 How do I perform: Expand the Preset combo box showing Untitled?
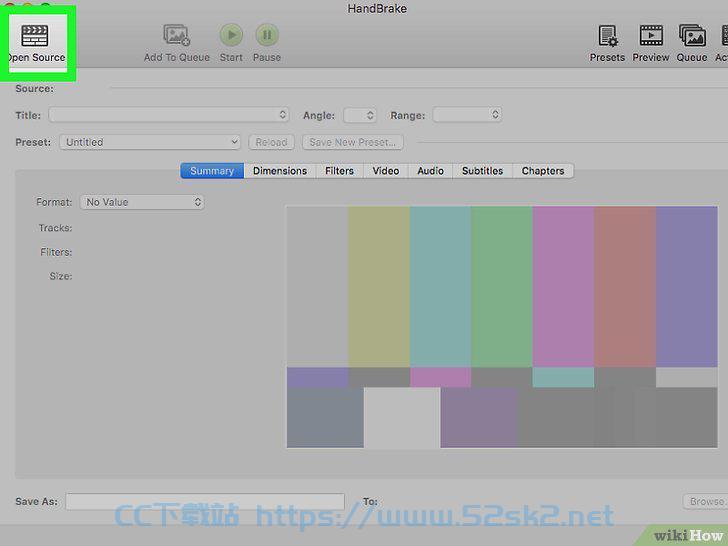pyautogui.click(x=150, y=142)
